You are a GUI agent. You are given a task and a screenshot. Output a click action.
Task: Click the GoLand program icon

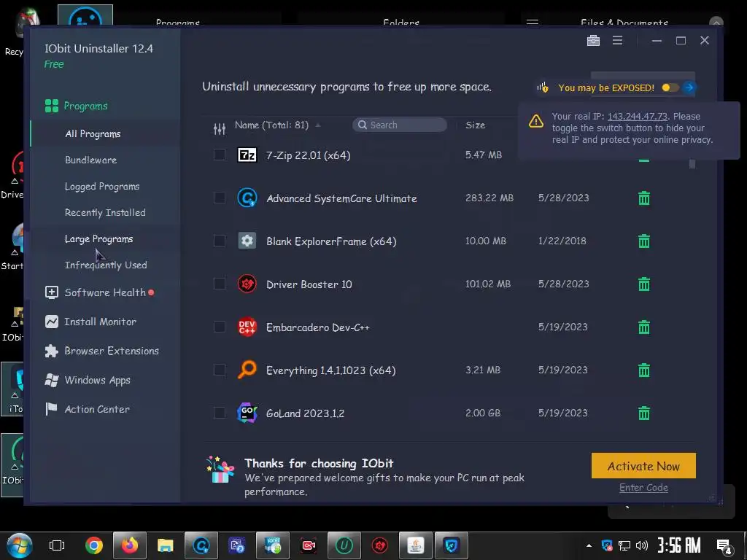coord(247,413)
